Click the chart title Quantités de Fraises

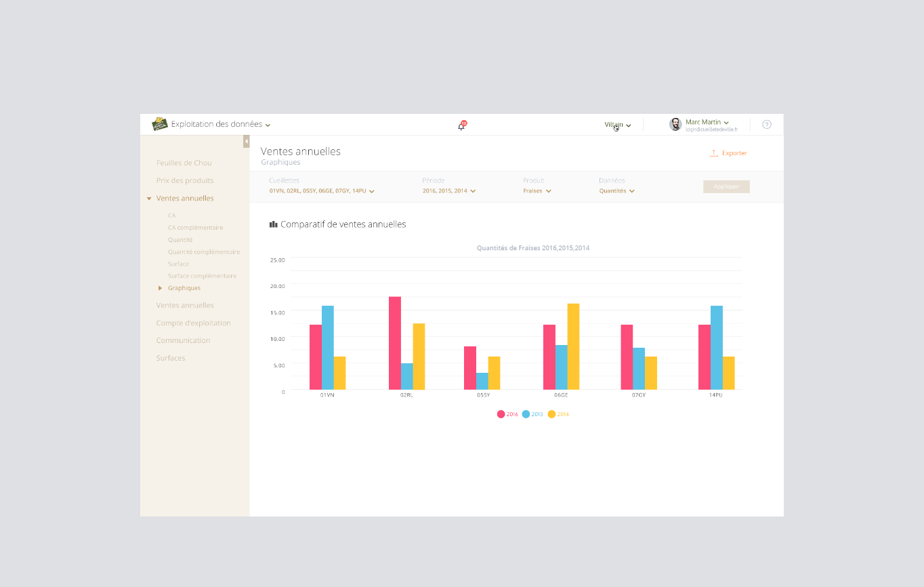click(533, 248)
